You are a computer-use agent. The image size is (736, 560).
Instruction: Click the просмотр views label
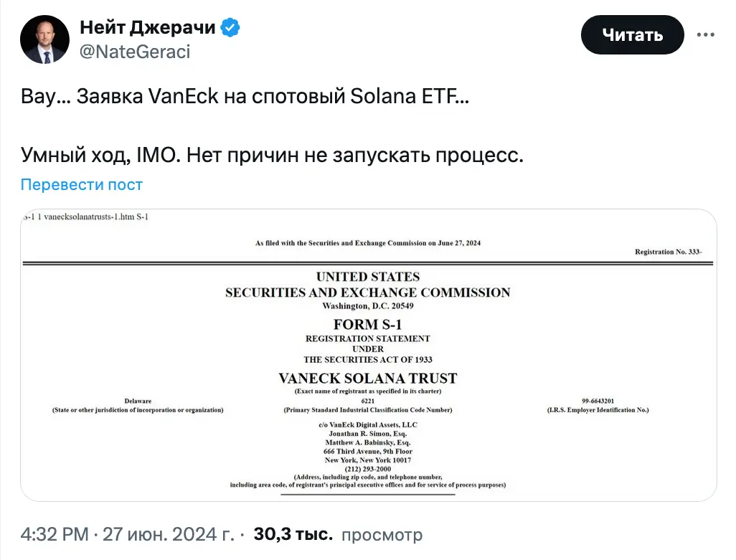click(382, 535)
